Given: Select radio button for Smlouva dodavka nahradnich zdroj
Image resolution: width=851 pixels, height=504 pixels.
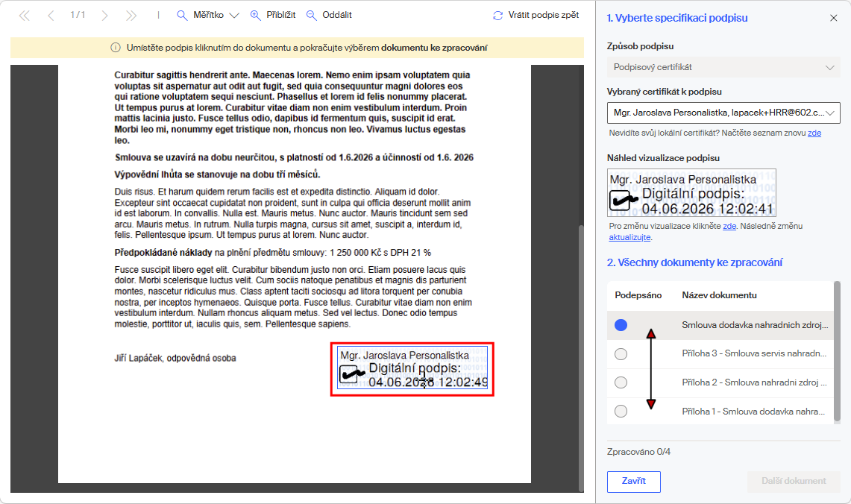Looking at the screenshot, I should (x=621, y=325).
